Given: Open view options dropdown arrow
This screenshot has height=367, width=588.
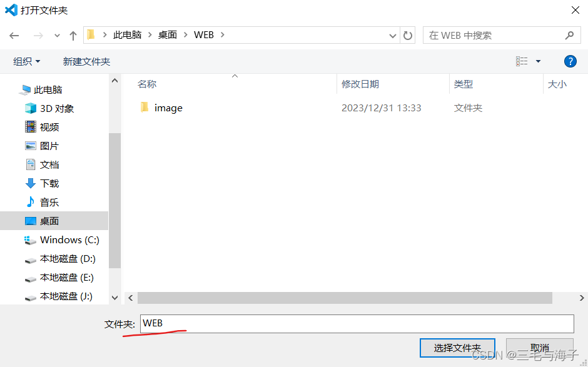Looking at the screenshot, I should point(538,61).
